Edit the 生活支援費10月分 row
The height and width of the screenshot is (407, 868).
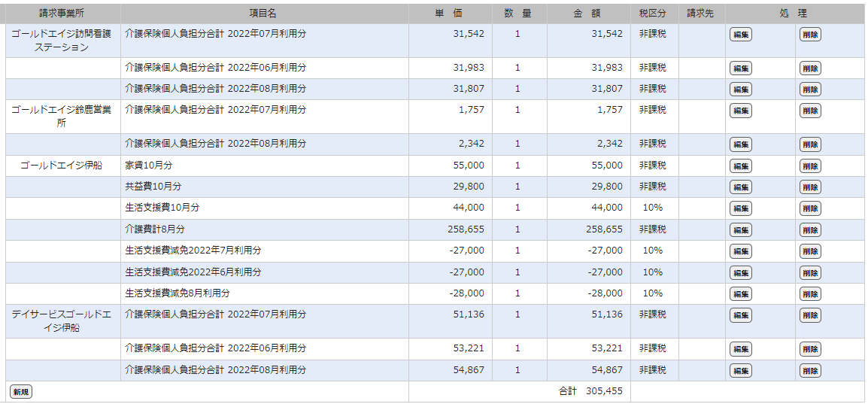[740, 208]
